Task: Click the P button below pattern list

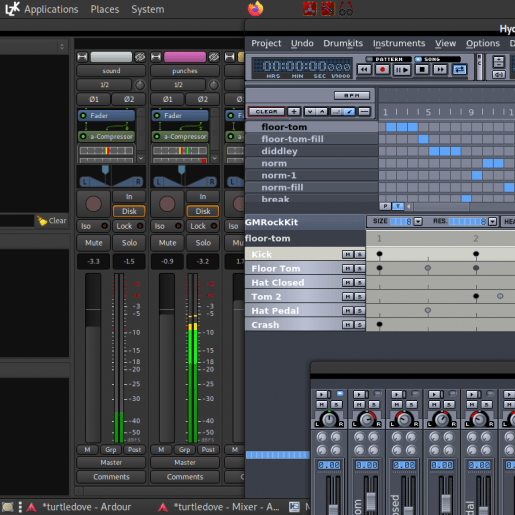Action: (x=385, y=206)
